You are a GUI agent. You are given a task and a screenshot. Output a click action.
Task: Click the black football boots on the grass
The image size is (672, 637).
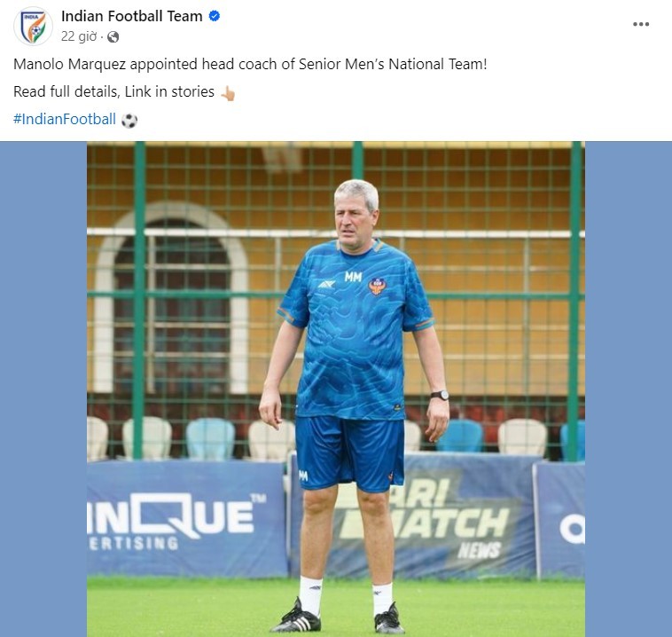click(x=338, y=617)
